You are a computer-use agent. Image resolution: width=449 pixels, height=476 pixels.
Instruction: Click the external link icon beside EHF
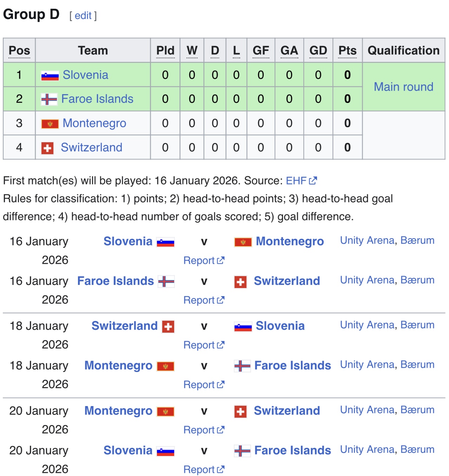(x=313, y=181)
